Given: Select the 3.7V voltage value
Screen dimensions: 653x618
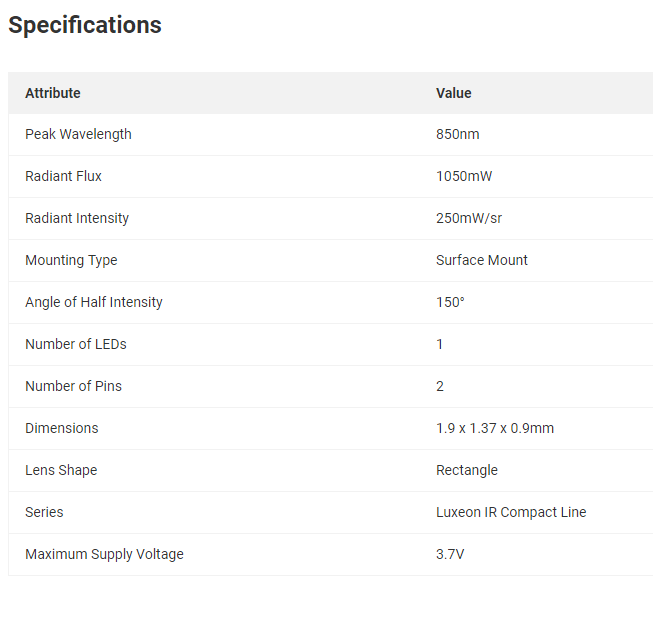Looking at the screenshot, I should click(450, 554).
